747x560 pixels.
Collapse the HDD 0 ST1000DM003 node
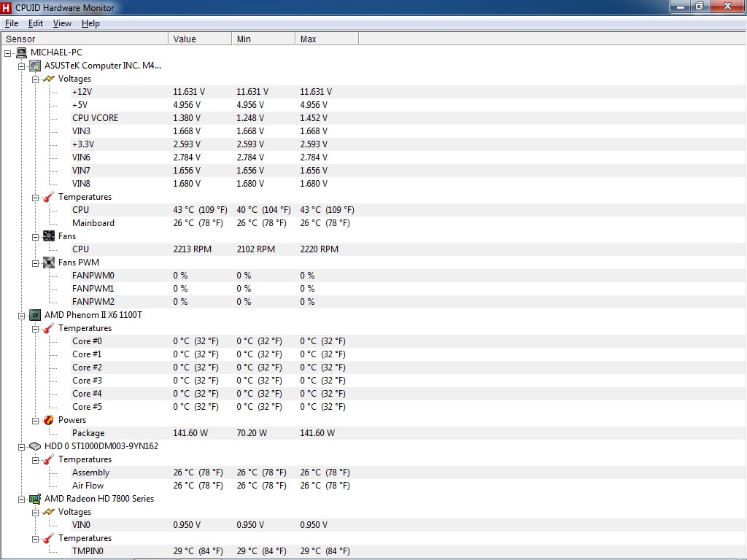pos(21,447)
